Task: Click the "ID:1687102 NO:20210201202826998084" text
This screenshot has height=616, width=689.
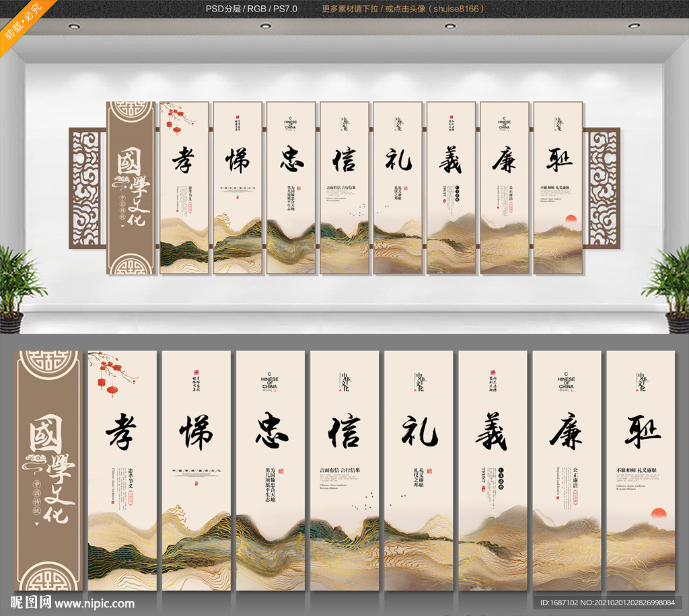Action: tap(608, 603)
